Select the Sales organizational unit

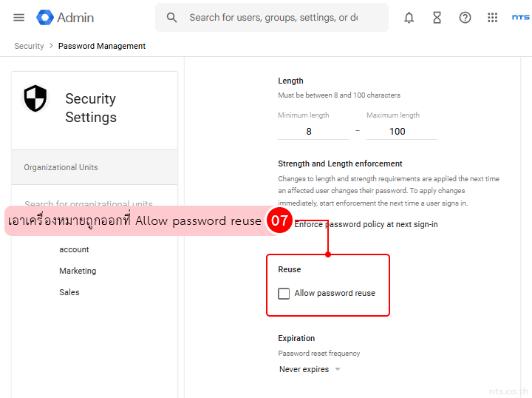coord(69,292)
